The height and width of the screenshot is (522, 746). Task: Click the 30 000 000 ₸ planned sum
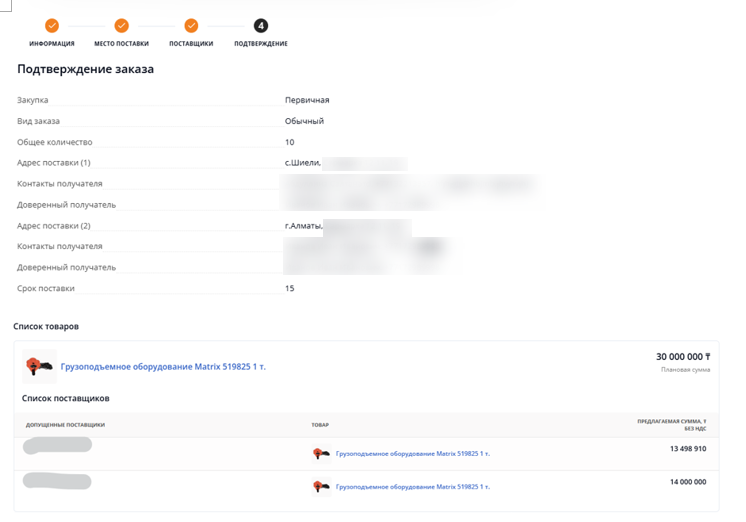coord(682,357)
